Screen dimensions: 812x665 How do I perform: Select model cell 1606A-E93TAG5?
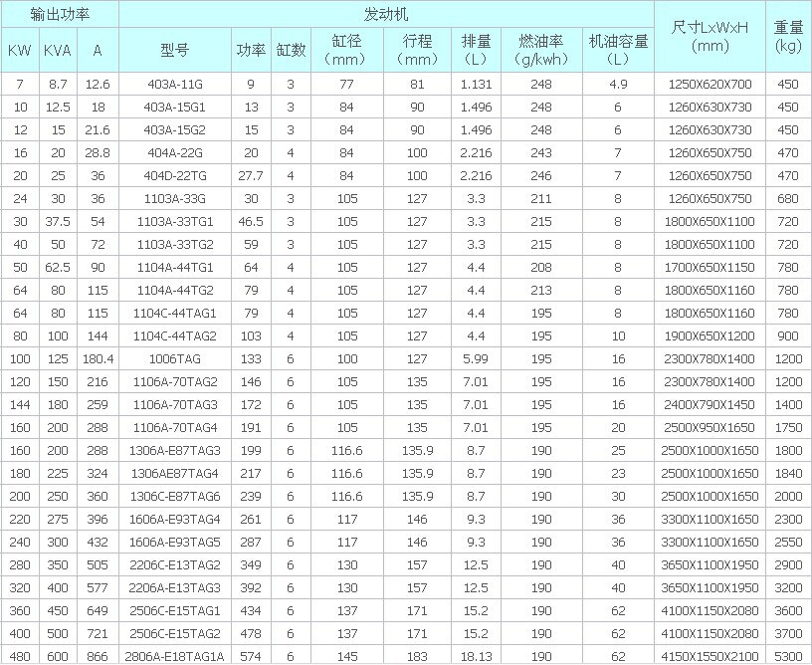coord(175,542)
